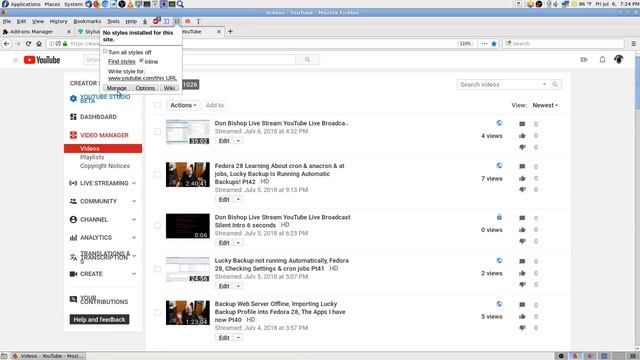640x360 pixels.
Task: Open new tab with plus button
Action: click(230, 31)
